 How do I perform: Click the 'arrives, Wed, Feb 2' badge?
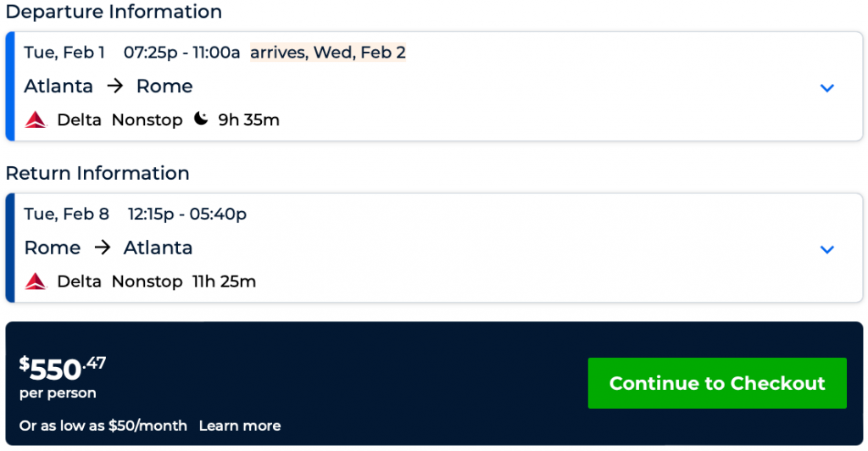[x=327, y=53]
